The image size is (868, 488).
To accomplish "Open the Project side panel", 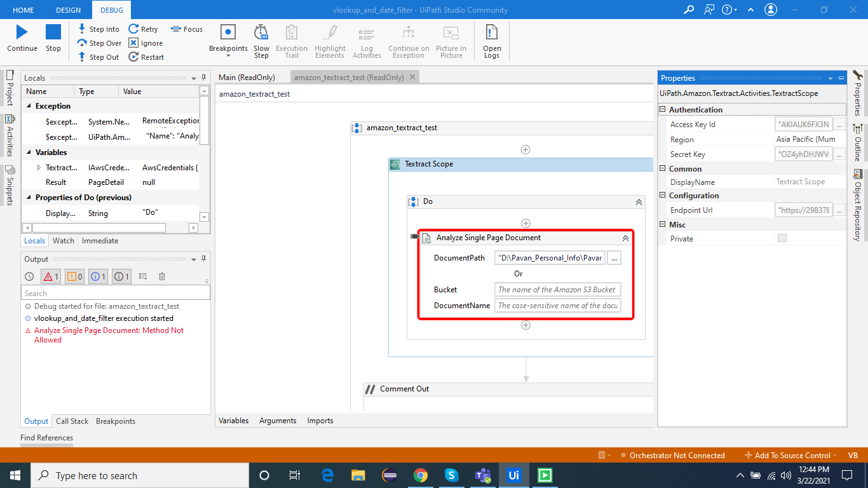I will 10,88.
